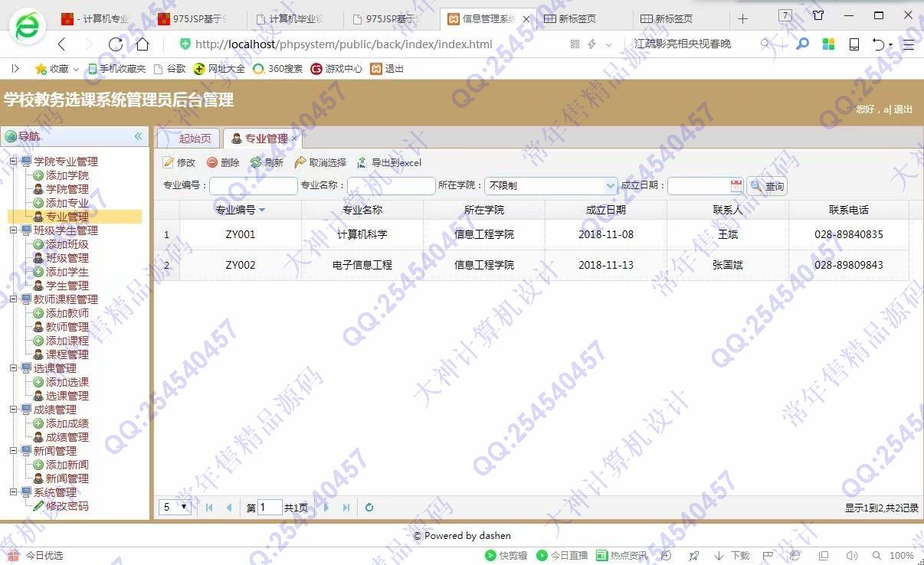Image resolution: width=924 pixels, height=565 pixels.
Task: Close the 专业管理 tab
Action: click(294, 139)
